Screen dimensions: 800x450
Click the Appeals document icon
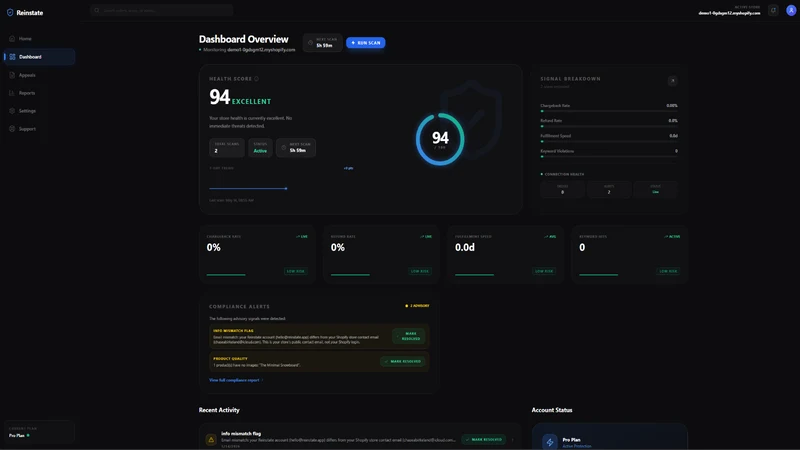point(12,75)
